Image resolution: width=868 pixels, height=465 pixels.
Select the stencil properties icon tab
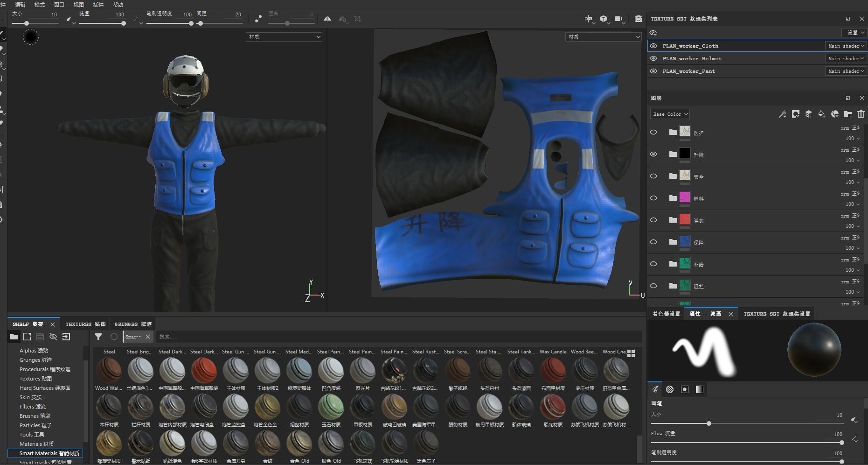[x=685, y=389]
